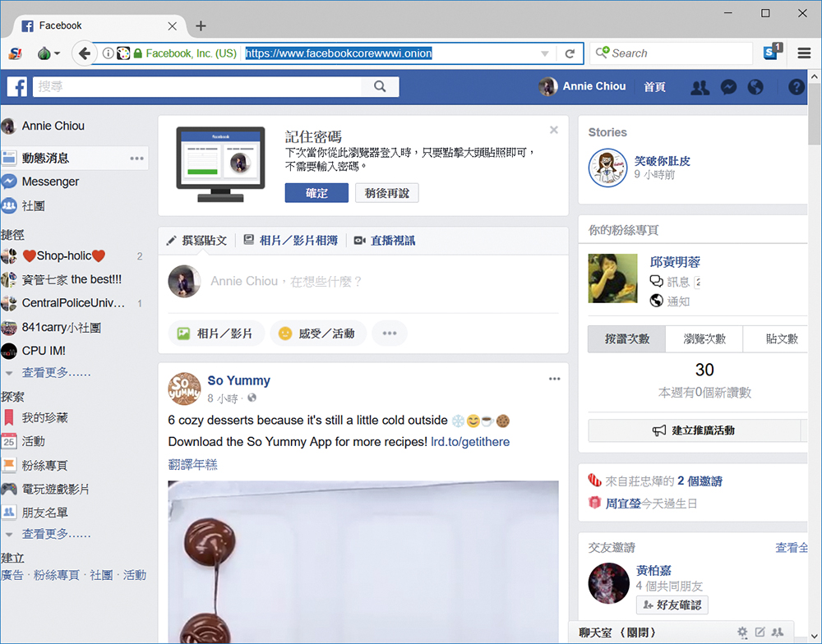Screen dimensions: 822x644
Task: Open the So Yummy page name link
Action: click(238, 380)
